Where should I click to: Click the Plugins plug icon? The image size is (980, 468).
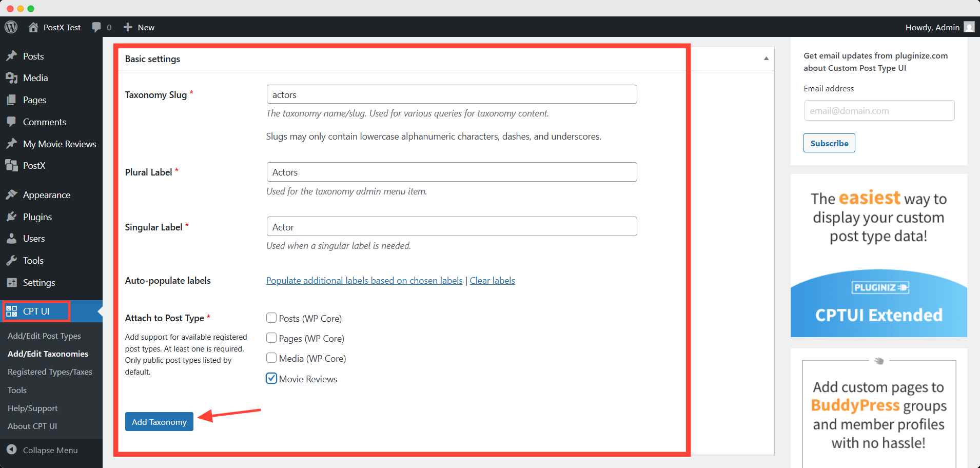[x=11, y=217]
